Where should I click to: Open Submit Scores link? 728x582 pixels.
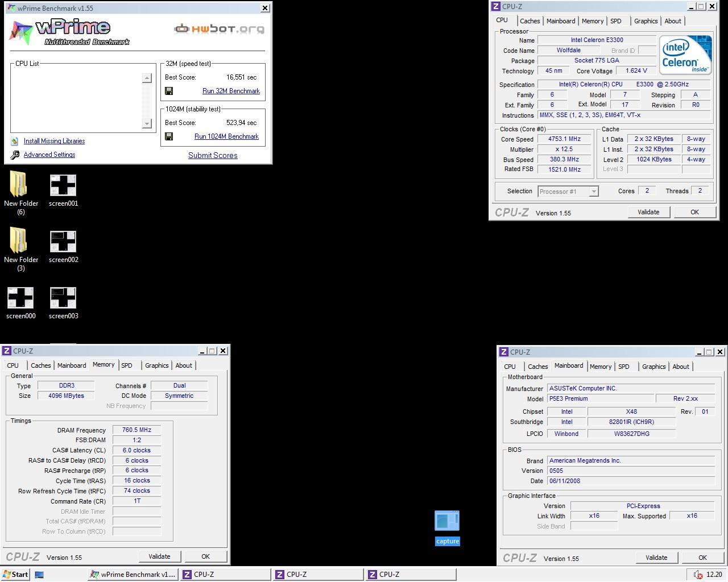[x=213, y=155]
